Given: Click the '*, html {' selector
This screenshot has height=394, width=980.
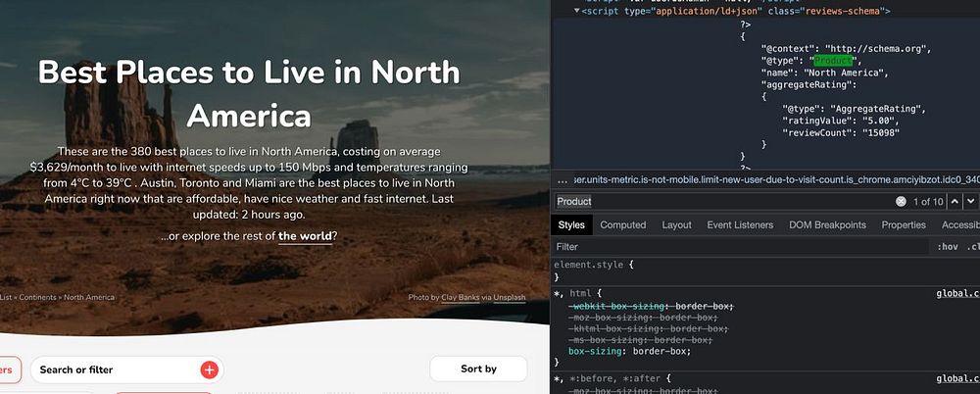Looking at the screenshot, I should (577, 293).
